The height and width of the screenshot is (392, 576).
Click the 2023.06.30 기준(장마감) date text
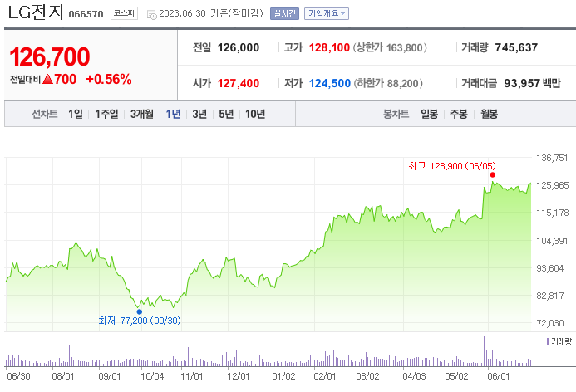pyautogui.click(x=211, y=13)
